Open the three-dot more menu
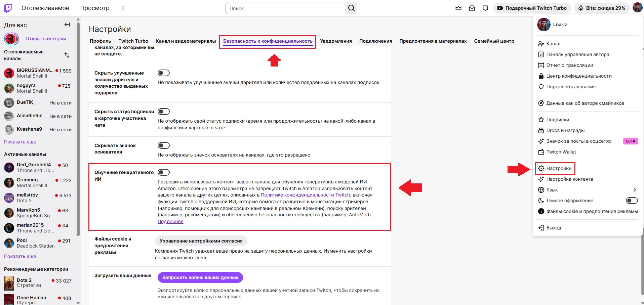Image resolution: width=644 pixels, height=305 pixels. (x=123, y=8)
